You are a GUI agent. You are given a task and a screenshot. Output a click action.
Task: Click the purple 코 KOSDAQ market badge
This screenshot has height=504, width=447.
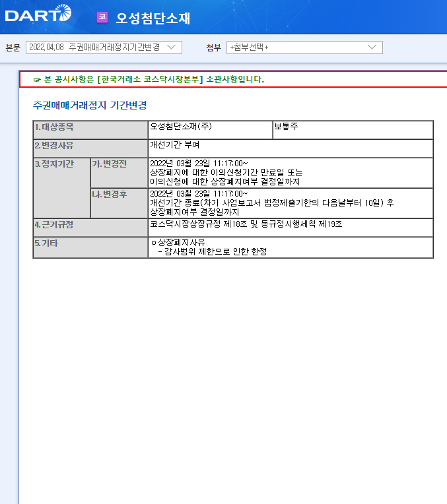pos(102,17)
